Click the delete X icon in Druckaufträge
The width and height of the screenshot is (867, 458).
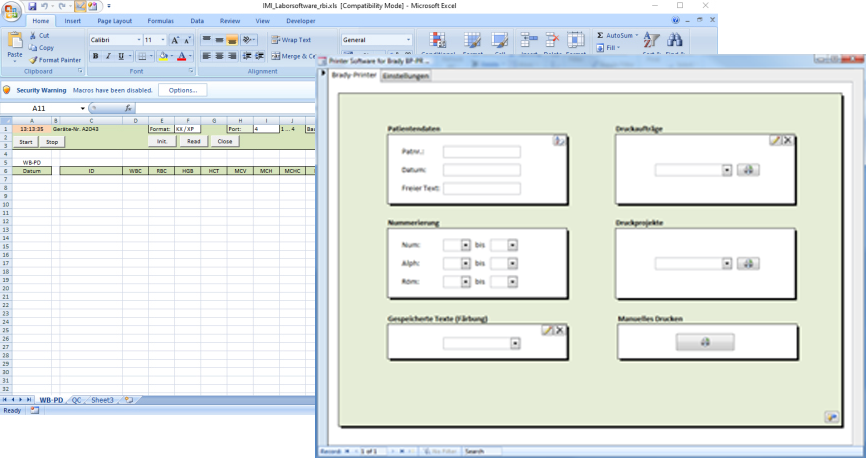(787, 140)
